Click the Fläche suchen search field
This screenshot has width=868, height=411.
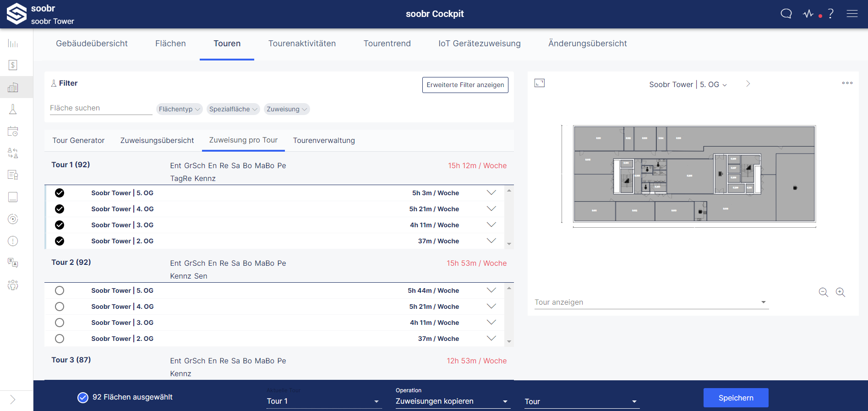coord(101,108)
